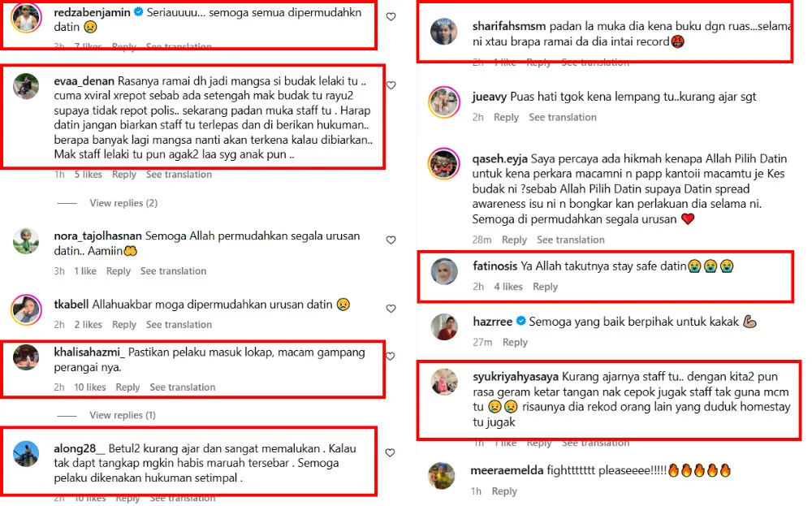The image size is (812, 506).
Task: See translation of qaseh.eyja's comment
Action: click(x=571, y=240)
